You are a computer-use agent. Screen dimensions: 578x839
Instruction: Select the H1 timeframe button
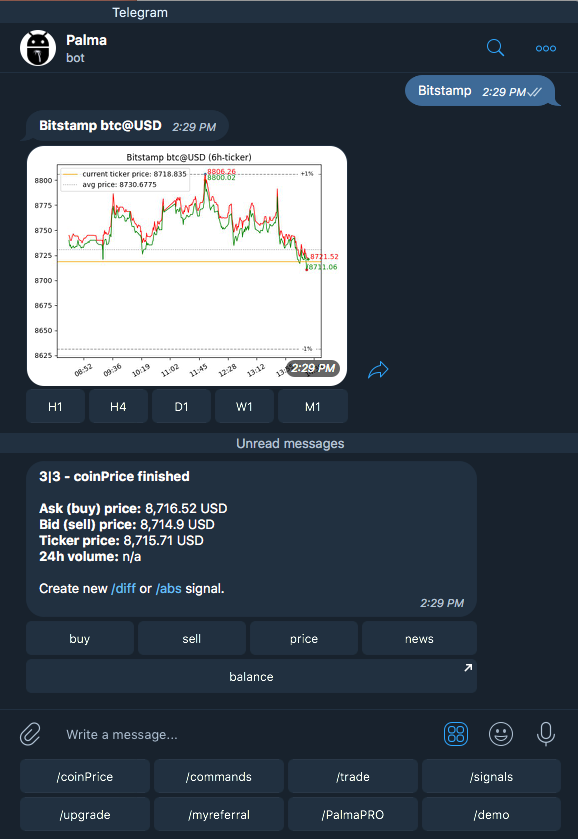coord(55,407)
